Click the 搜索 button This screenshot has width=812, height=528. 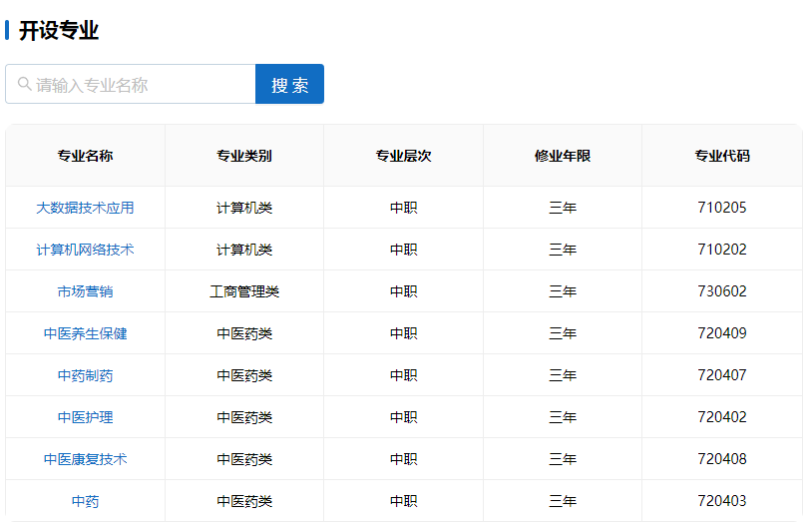[289, 84]
